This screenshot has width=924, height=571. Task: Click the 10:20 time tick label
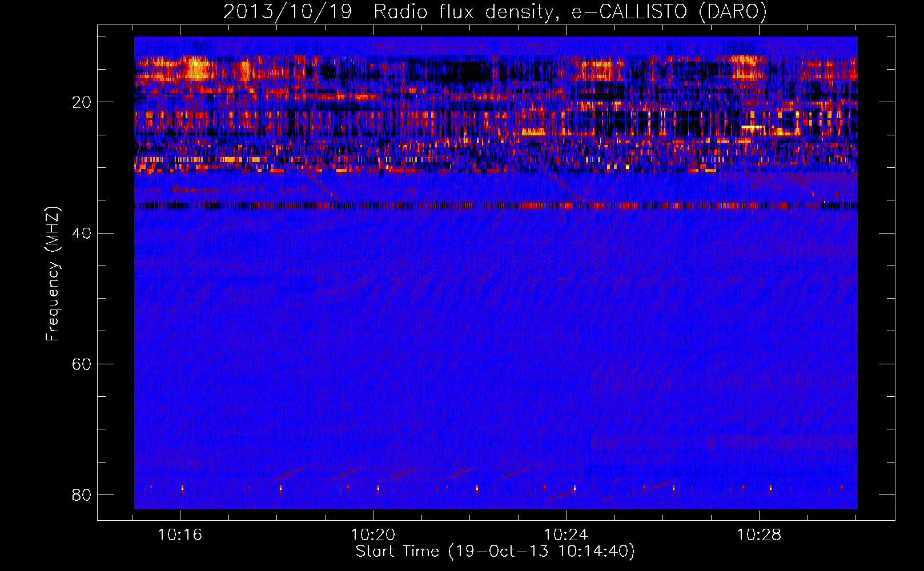click(x=373, y=535)
